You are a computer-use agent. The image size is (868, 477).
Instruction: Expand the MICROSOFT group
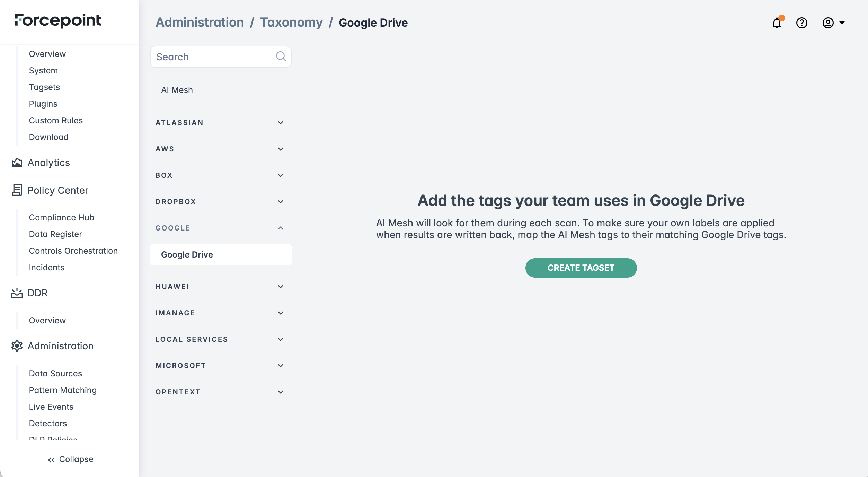(x=280, y=366)
